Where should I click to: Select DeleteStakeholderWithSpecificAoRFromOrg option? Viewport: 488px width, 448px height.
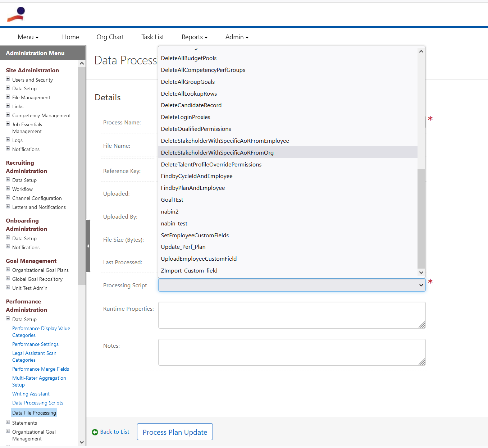click(288, 153)
